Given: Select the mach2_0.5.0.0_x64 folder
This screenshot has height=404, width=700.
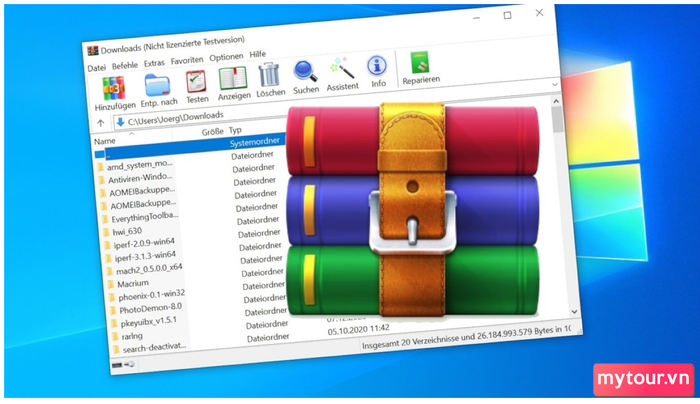Looking at the screenshot, I should pos(149,269).
